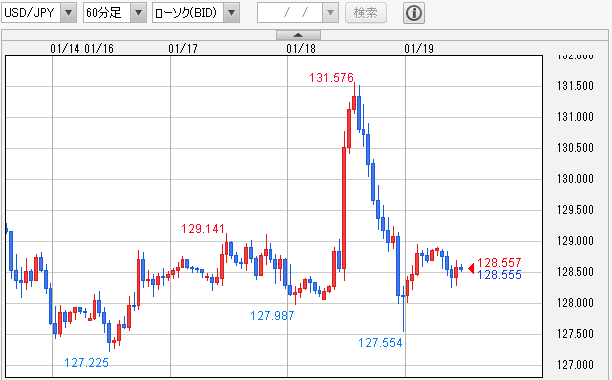This screenshot has width=612, height=380.
Task: Click the 01/19 date label
Action: (419, 49)
